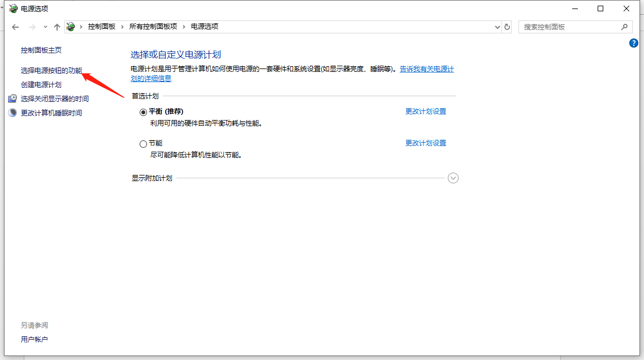Click 更改计划设置 for the 平衡 plan
Screen dimensions: 644x360
click(426, 112)
